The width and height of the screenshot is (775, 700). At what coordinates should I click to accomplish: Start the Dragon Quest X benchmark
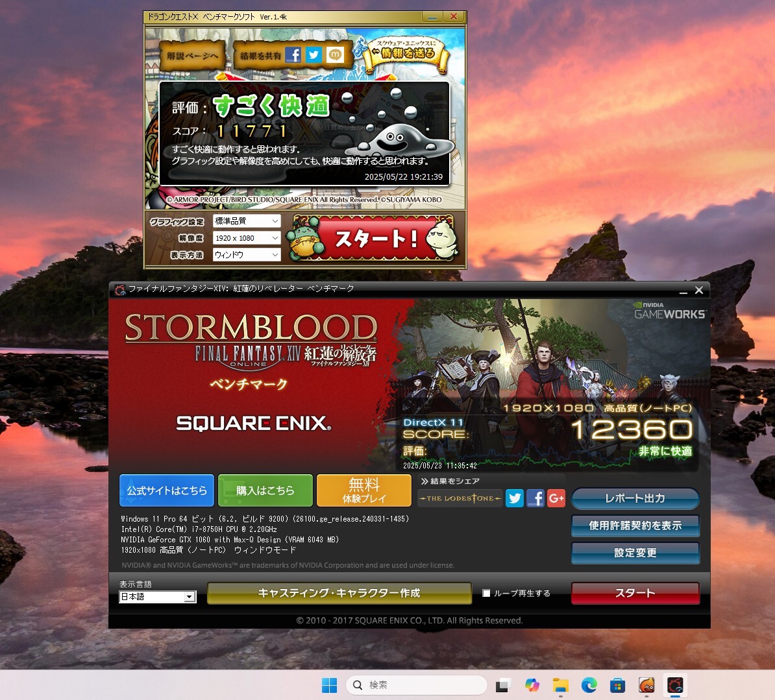click(x=373, y=239)
